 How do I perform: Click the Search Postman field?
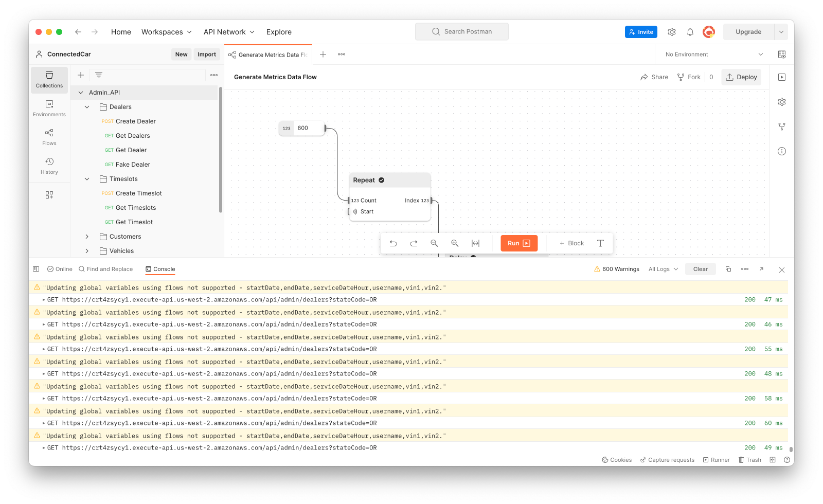(462, 32)
